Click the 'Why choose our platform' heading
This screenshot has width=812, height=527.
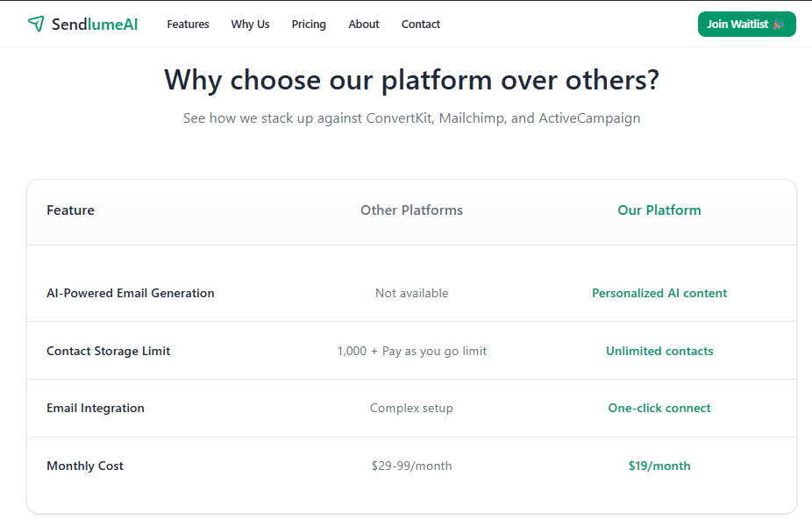[x=411, y=80]
